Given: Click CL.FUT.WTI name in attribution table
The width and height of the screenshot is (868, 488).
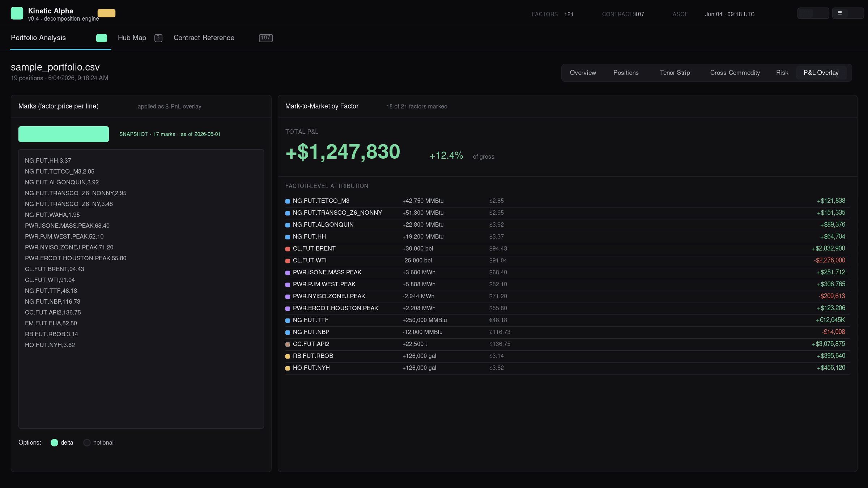Looking at the screenshot, I should point(310,261).
